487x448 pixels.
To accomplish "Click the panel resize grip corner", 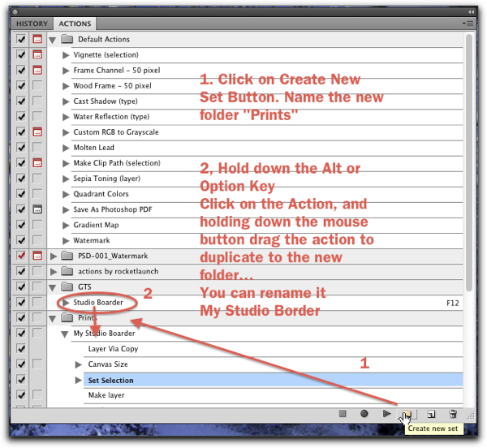I will point(471,416).
